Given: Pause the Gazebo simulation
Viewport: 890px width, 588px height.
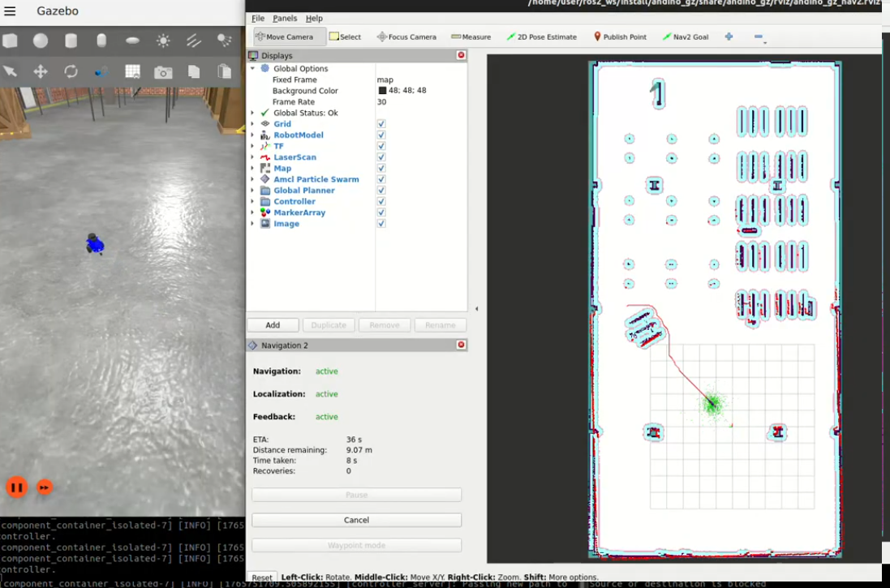Looking at the screenshot, I should (16, 487).
